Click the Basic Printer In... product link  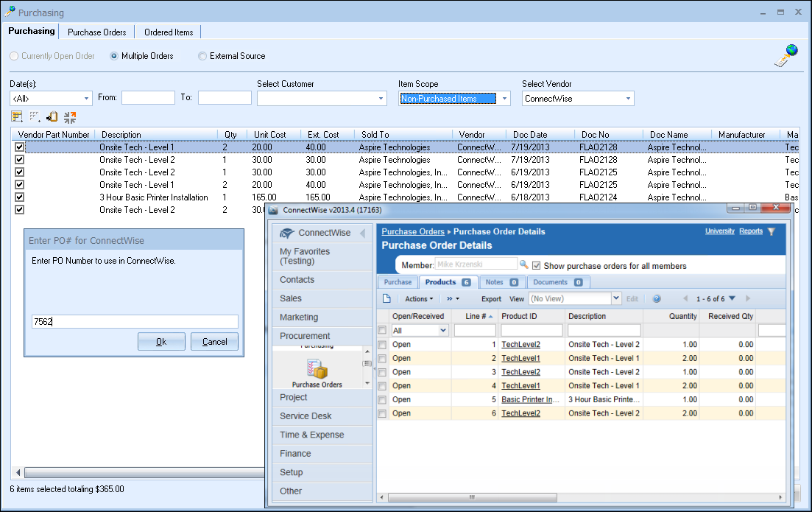(x=530, y=399)
